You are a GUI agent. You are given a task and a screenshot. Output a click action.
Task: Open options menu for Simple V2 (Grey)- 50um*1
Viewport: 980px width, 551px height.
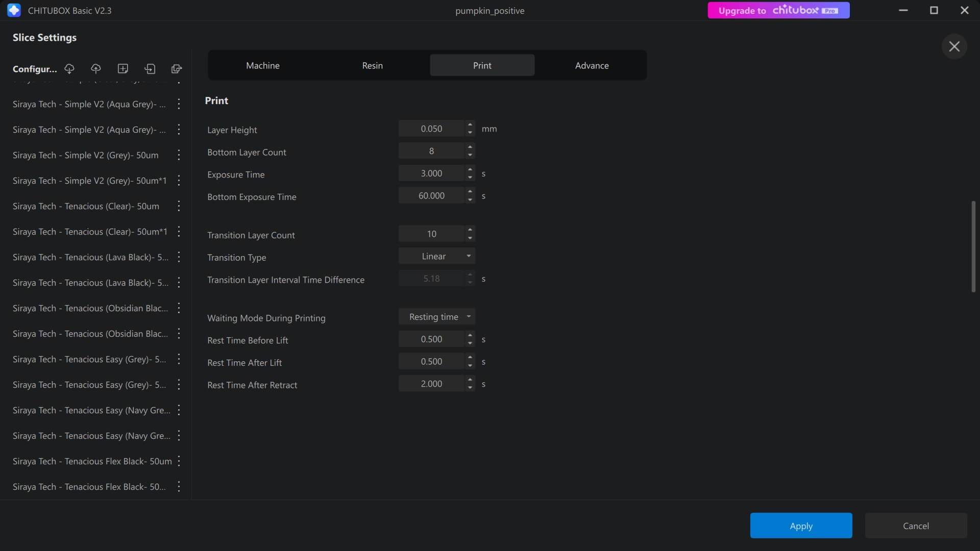[x=179, y=181]
